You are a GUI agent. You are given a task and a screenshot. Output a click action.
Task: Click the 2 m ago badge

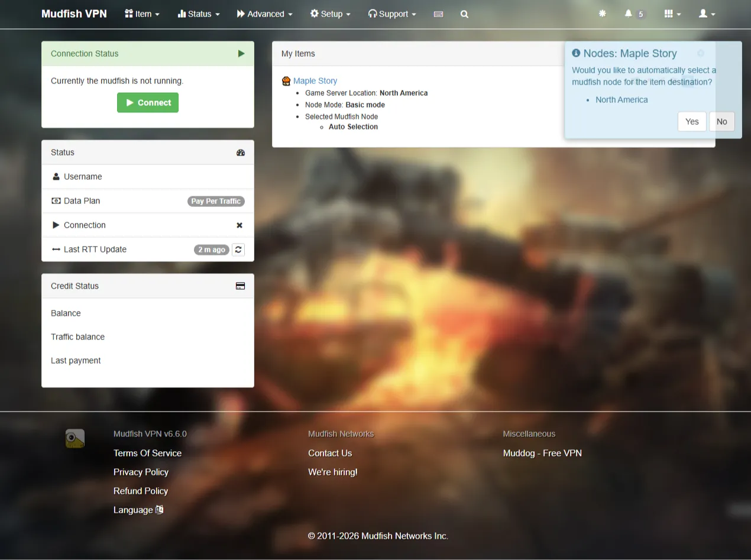tap(212, 250)
